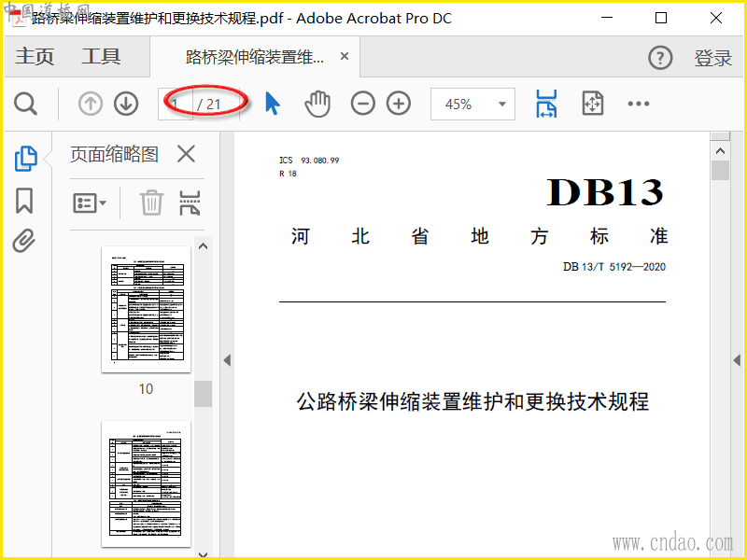
Task: Open page thumbnails panel icon
Action: (x=25, y=158)
